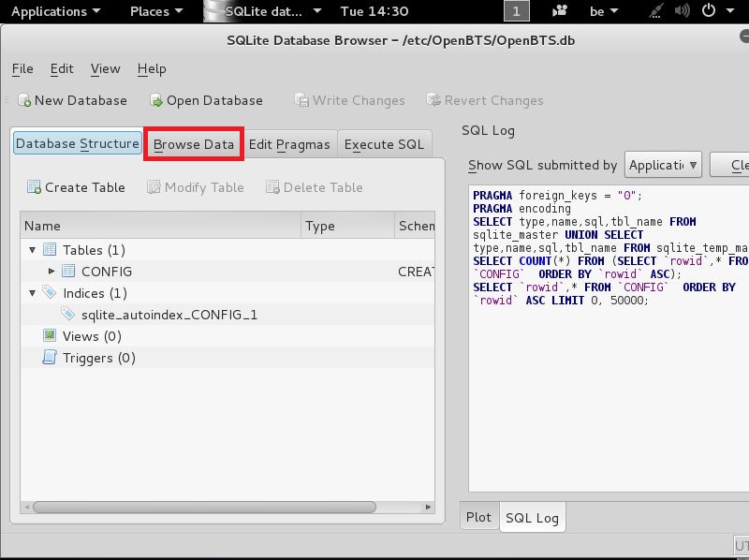Image resolution: width=749 pixels, height=560 pixels.
Task: Click inside the SQL log text area
Action: point(609,338)
